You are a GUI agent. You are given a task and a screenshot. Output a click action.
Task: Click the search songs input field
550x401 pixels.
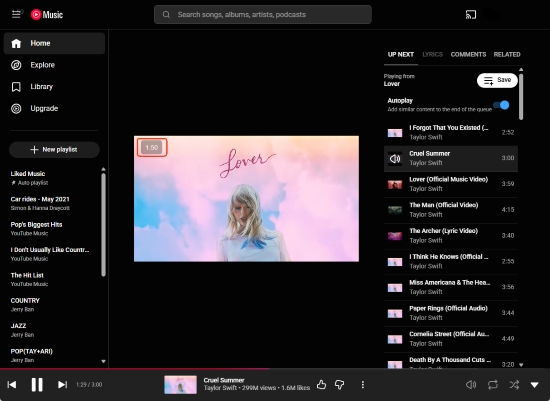[x=263, y=14]
